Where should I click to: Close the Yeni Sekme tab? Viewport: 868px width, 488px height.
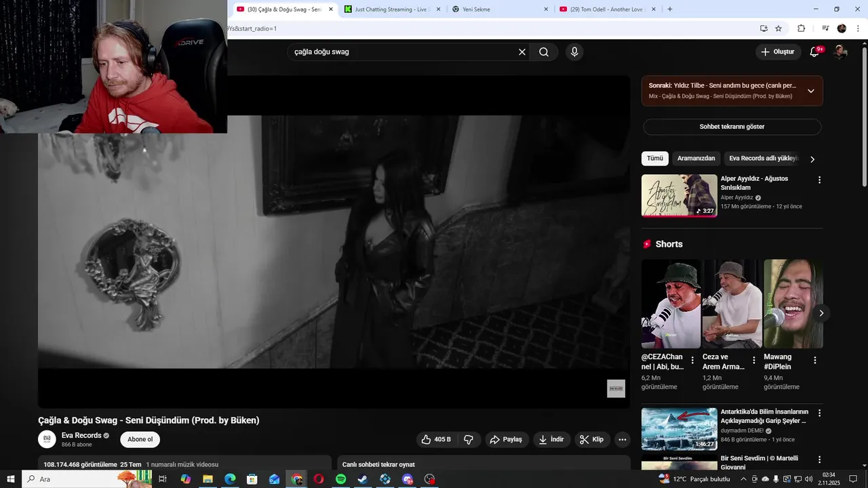pyautogui.click(x=546, y=9)
